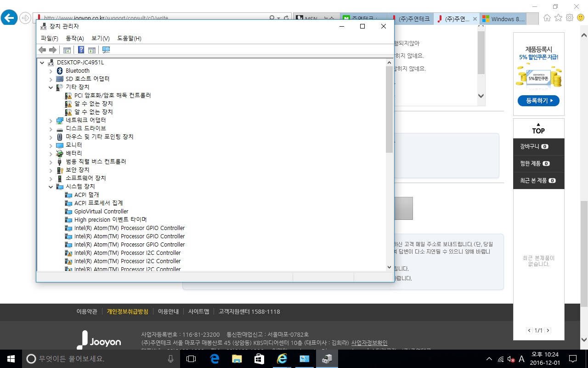Viewport: 588px width, 368px height.
Task: Open the 보기(V) menu
Action: pos(101,38)
